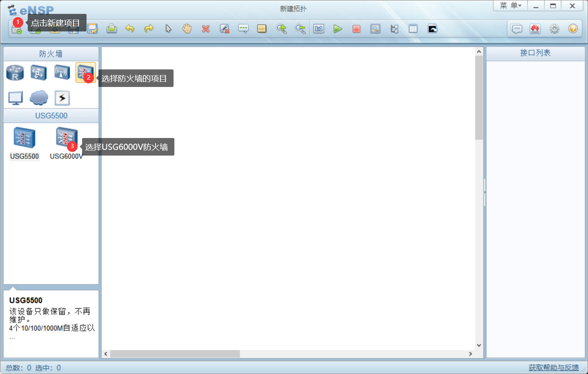Viewport: 588px width, 374px height.
Task: Select the yellow rectangle palette tool
Action: tap(262, 29)
